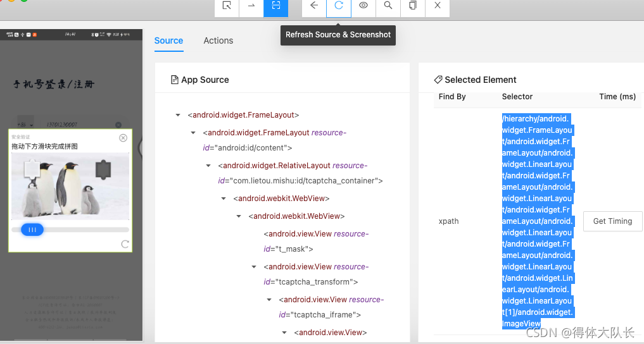The height and width of the screenshot is (344, 644).
Task: Select the tcaptcha_iframe View row
Action: coord(331,307)
